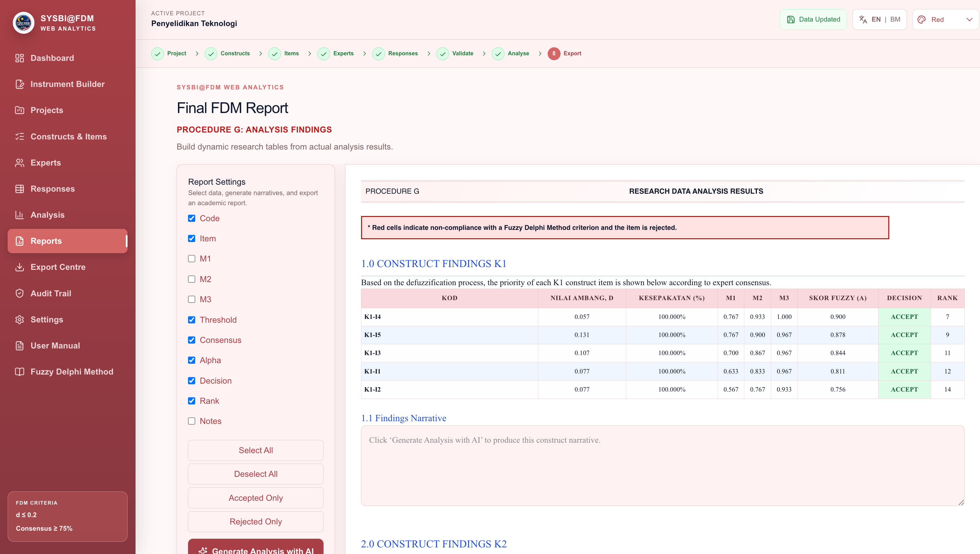Open Instrument Builder via its icon
The height and width of the screenshot is (554, 980).
click(x=19, y=84)
